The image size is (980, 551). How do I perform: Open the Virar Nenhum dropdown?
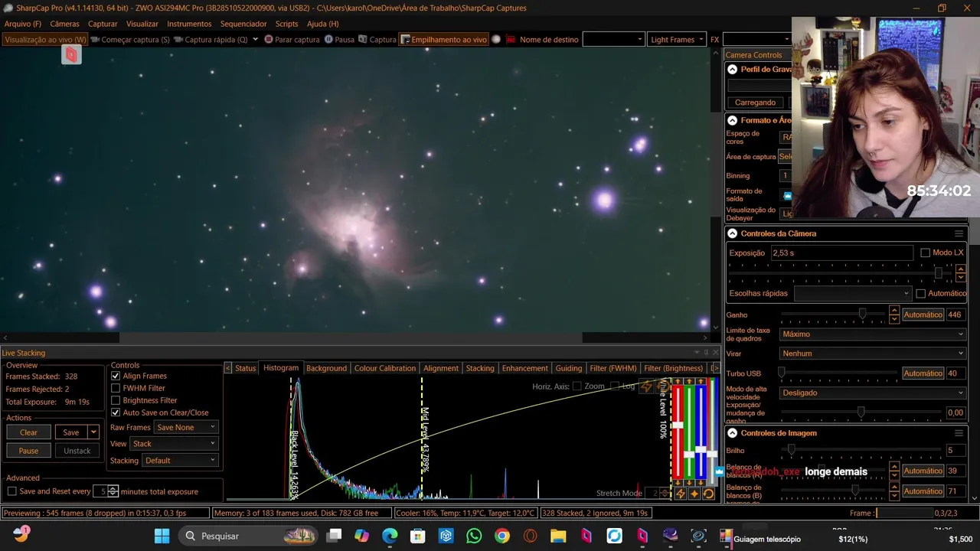coord(872,354)
